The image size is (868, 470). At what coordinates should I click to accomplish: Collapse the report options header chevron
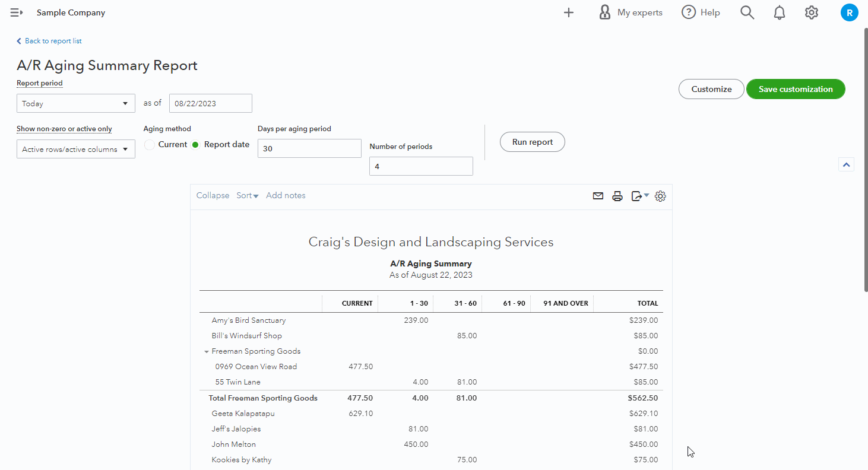coord(846,165)
